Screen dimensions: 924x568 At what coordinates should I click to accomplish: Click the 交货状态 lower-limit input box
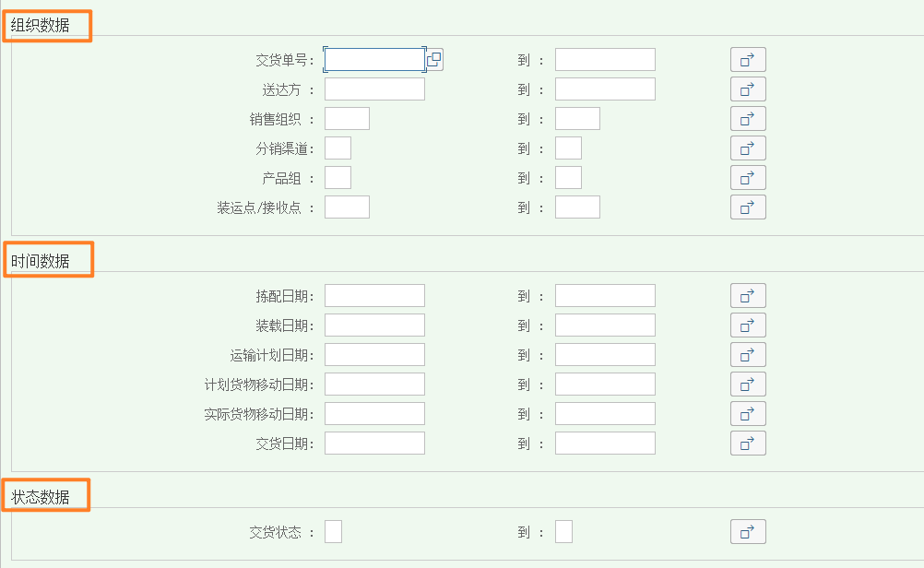point(334,532)
